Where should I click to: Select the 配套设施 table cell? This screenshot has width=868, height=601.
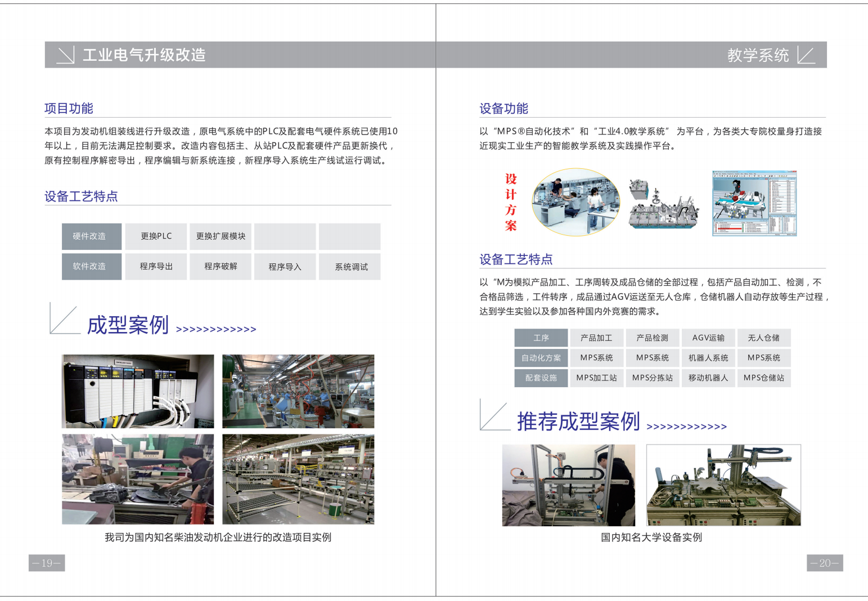coord(541,378)
